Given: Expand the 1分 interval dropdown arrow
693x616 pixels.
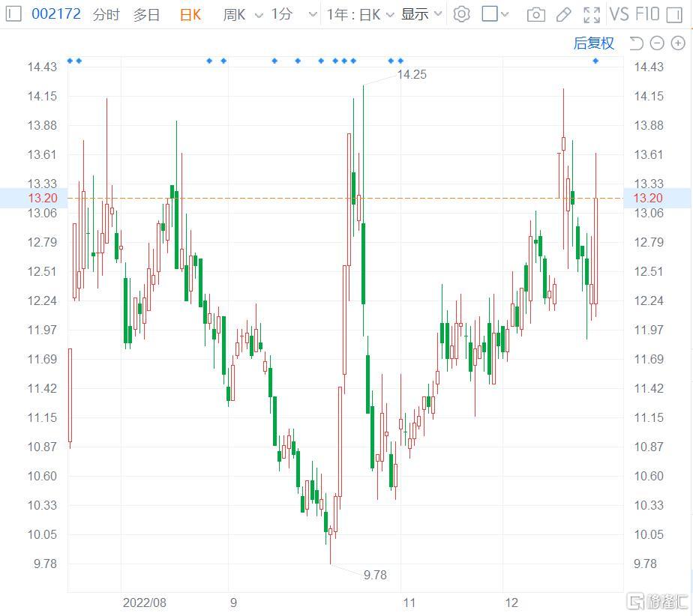Looking at the screenshot, I should pos(313,14).
